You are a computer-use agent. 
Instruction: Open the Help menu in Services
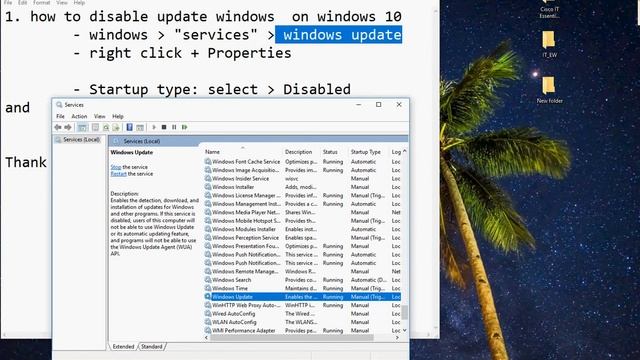point(118,116)
